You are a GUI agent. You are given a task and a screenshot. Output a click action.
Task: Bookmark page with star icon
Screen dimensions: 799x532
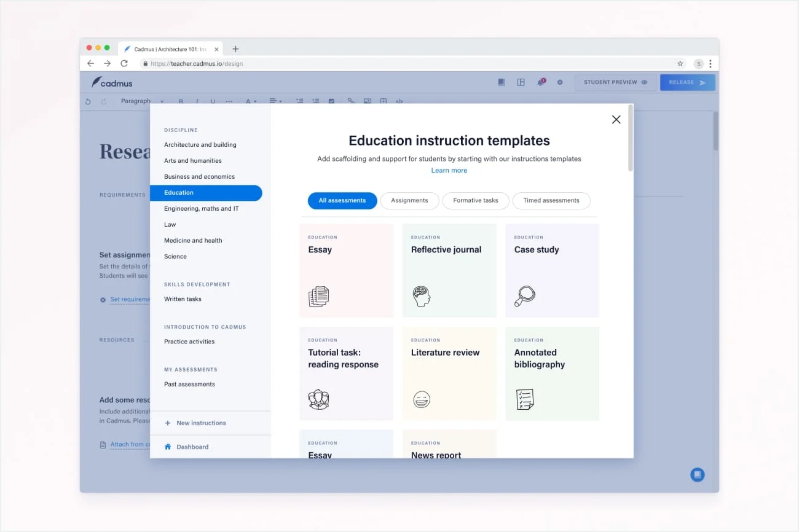point(680,63)
